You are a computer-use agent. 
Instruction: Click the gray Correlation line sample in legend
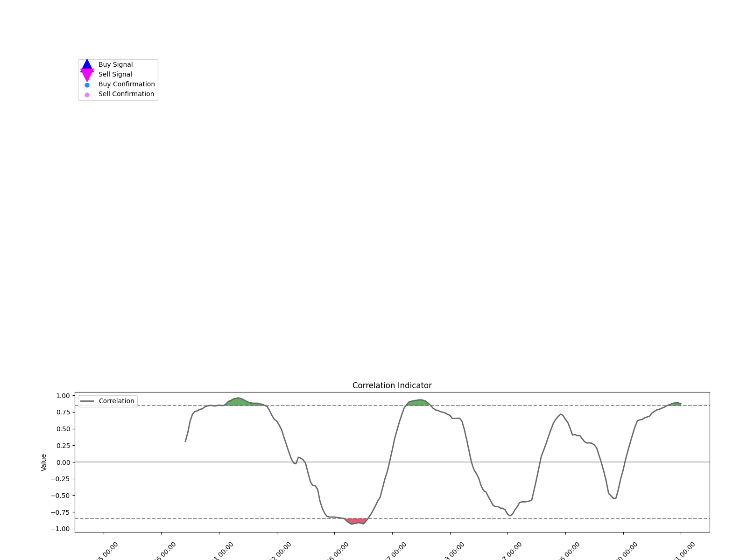pos(87,401)
